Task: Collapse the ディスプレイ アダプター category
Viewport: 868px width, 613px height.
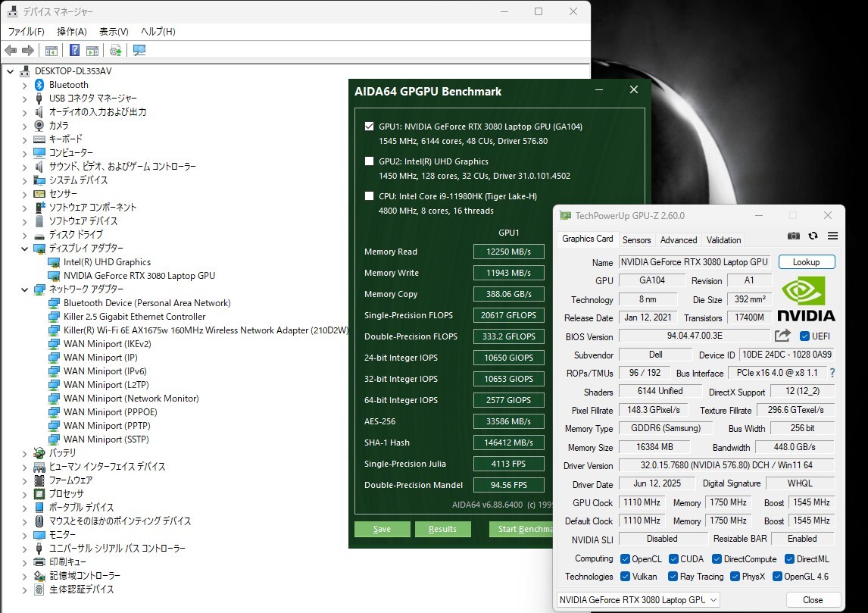Action: 24,249
